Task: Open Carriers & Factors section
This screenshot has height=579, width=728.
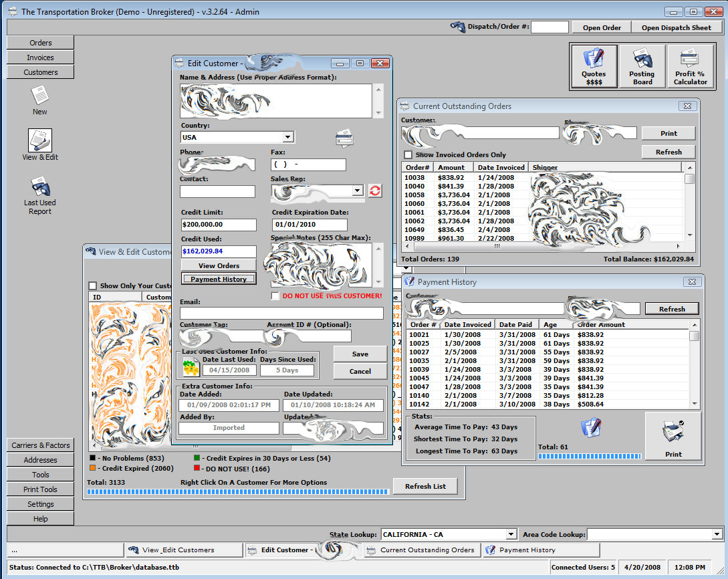Action: coord(40,445)
